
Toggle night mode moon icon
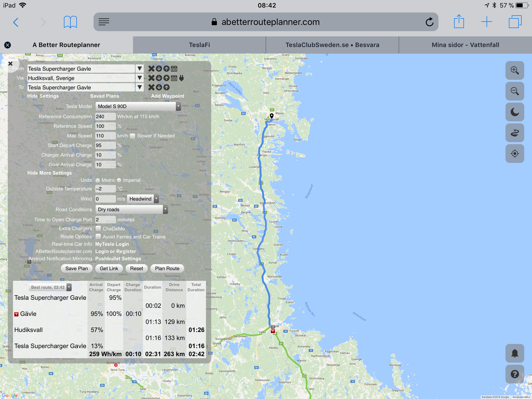click(x=514, y=112)
